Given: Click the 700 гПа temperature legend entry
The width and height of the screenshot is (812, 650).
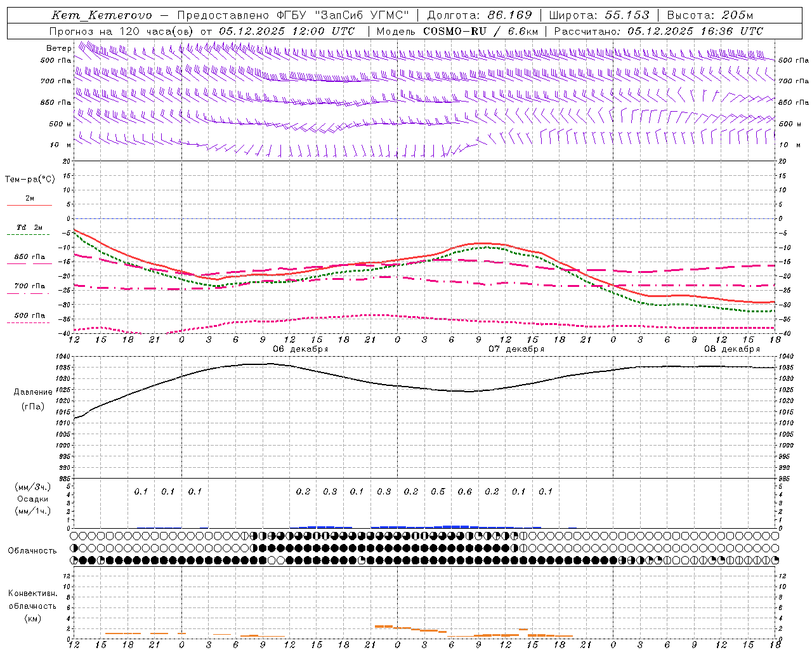Looking at the screenshot, I should (30, 286).
